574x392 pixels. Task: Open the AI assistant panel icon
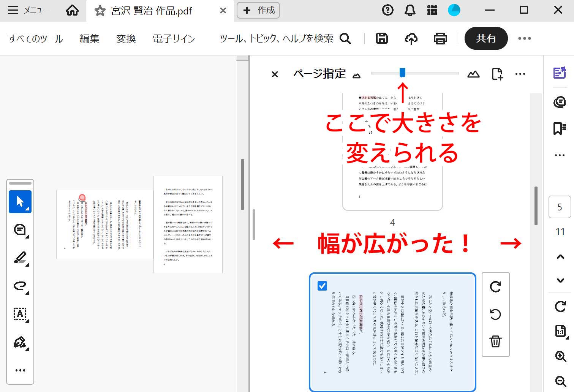pyautogui.click(x=560, y=73)
